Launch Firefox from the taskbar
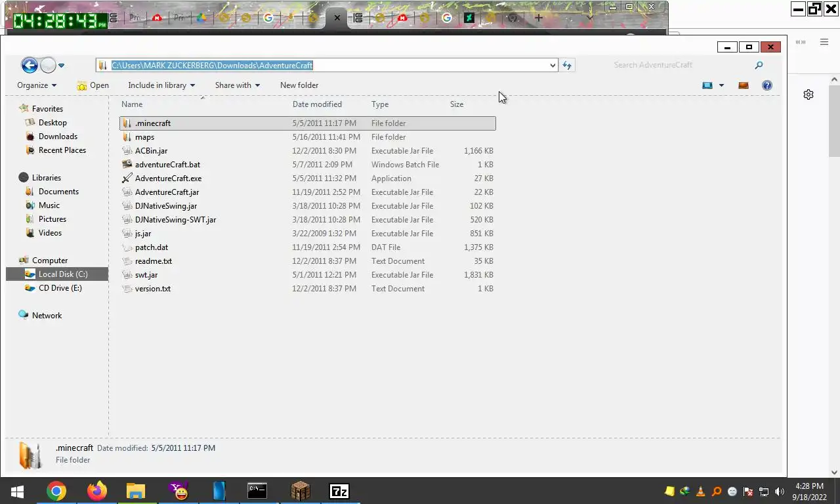The height and width of the screenshot is (504, 840). pos(97,492)
